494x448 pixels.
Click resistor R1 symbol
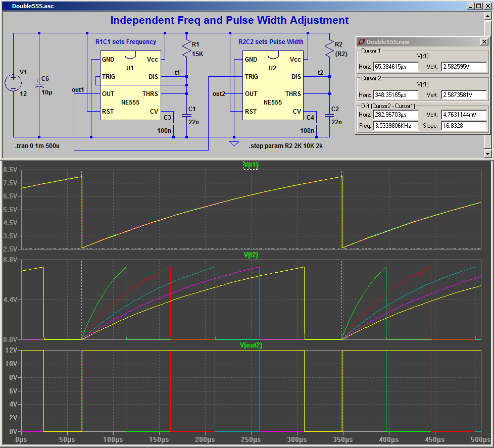[x=186, y=48]
